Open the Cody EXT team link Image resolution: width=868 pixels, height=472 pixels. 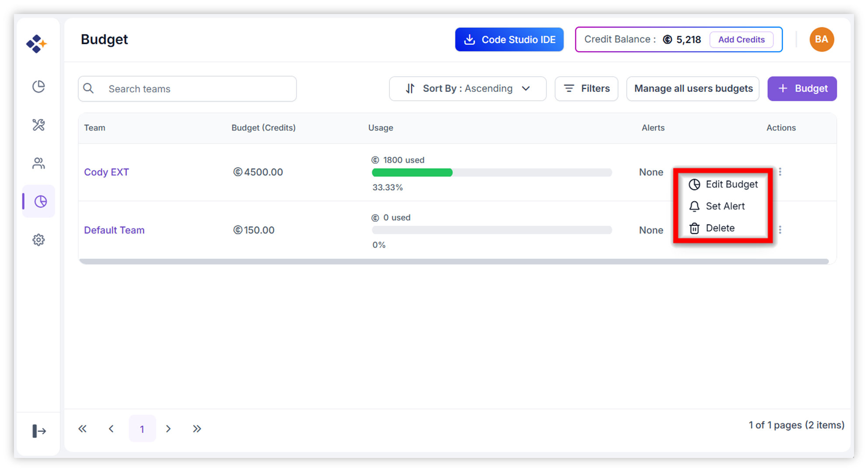106,172
